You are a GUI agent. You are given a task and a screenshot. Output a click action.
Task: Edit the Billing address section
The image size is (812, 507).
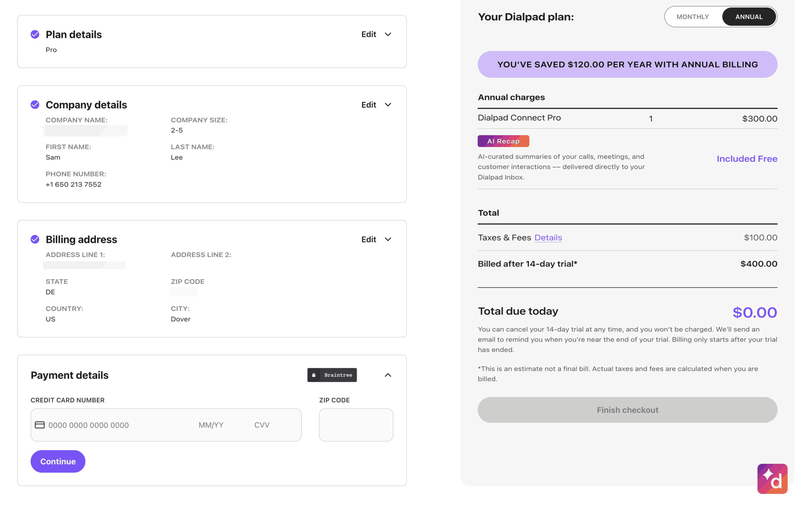pos(368,239)
